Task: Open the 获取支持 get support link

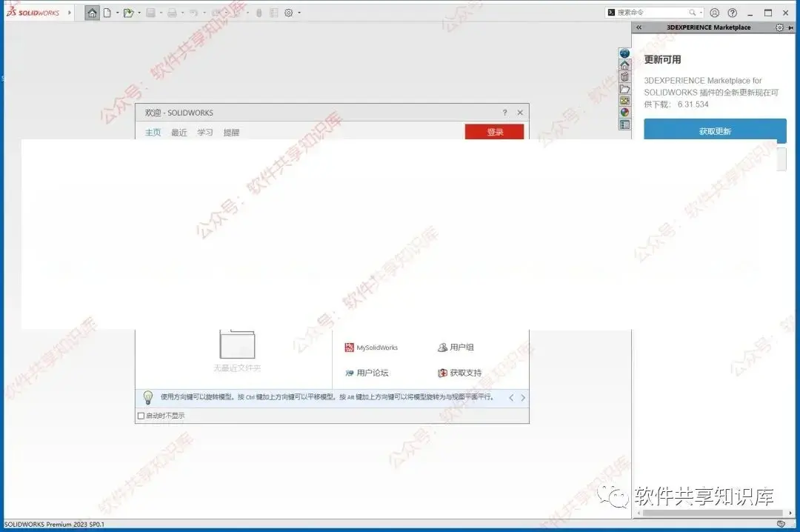Action: tap(460, 373)
